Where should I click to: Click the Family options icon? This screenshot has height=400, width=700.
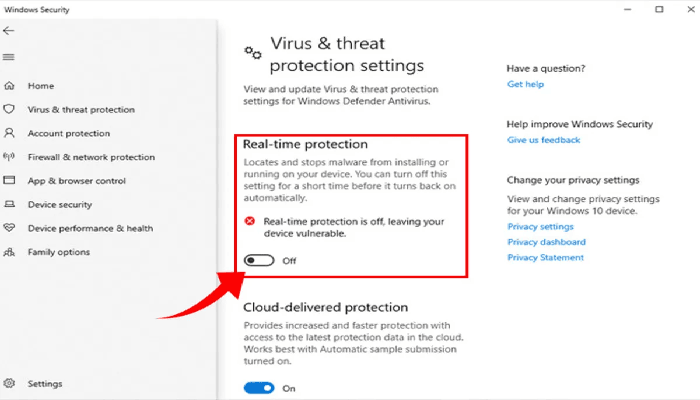[x=9, y=252]
